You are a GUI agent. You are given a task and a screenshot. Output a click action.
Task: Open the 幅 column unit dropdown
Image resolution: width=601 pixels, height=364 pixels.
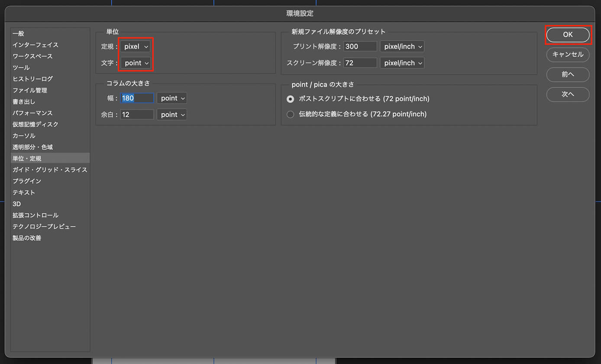click(x=172, y=98)
